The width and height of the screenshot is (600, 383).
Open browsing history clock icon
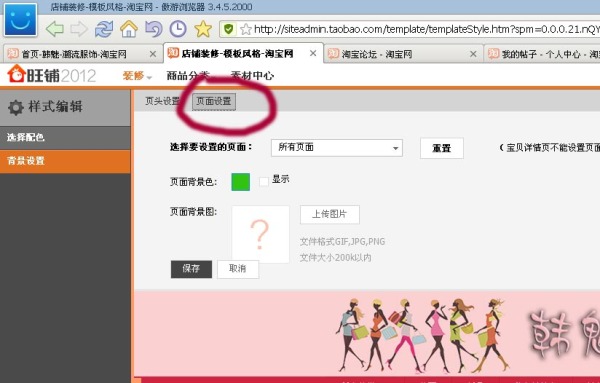click(178, 29)
